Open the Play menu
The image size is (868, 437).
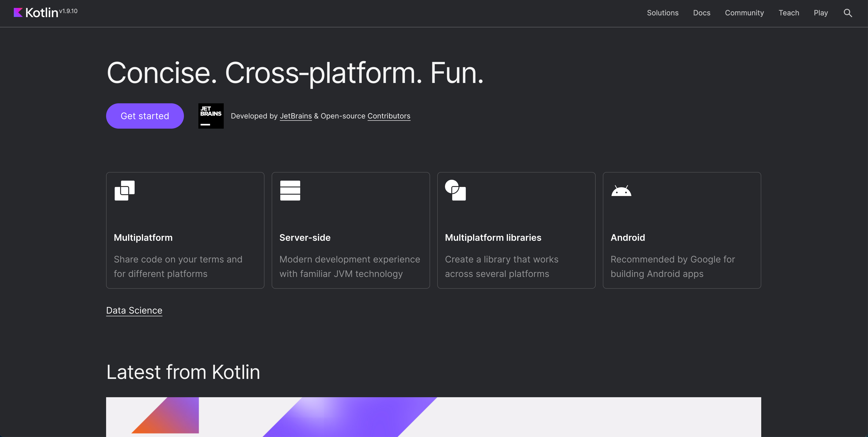pos(820,13)
